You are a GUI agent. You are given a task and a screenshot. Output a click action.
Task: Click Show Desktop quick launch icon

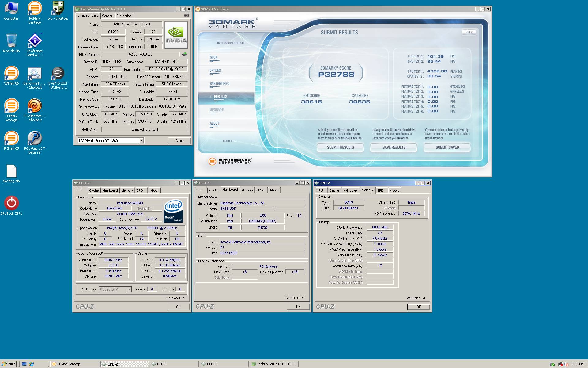click(24, 364)
